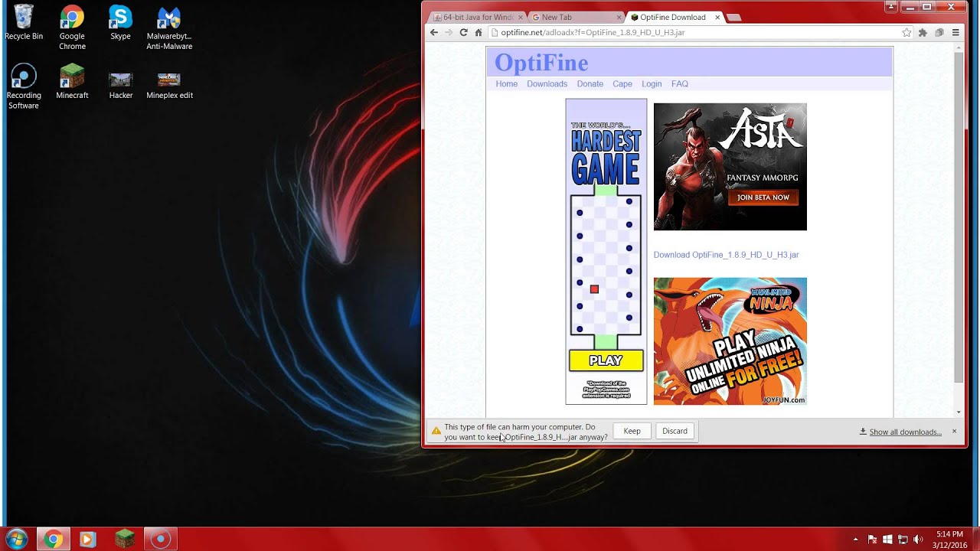Go back using Chrome's back arrow
The width and height of the screenshot is (980, 551).
(x=434, y=32)
